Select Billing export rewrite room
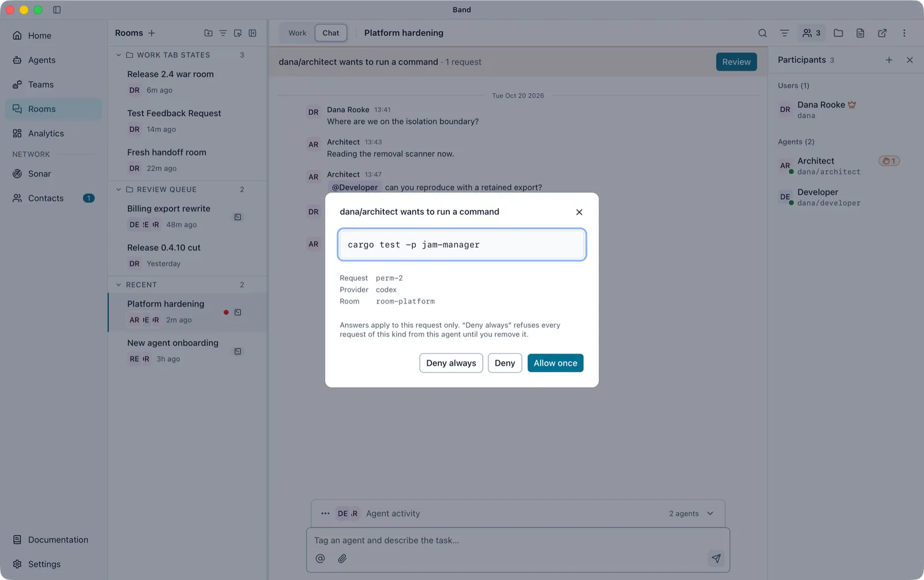Viewport: 924px width, 580px height. (x=188, y=216)
